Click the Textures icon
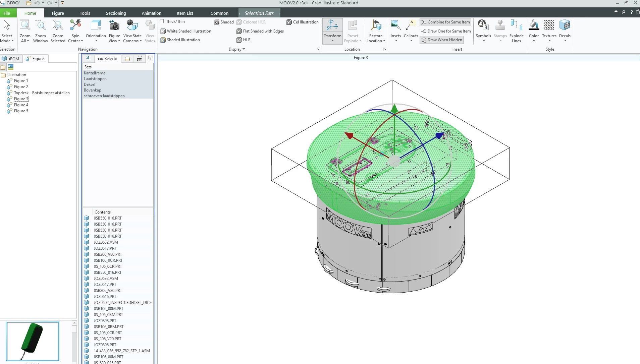This screenshot has width=640, height=364. (549, 25)
